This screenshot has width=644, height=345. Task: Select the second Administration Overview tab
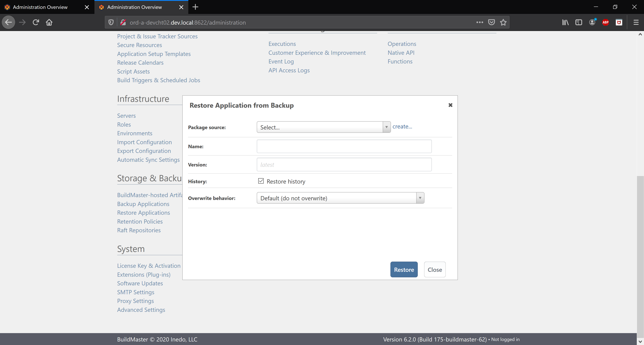pyautogui.click(x=142, y=7)
